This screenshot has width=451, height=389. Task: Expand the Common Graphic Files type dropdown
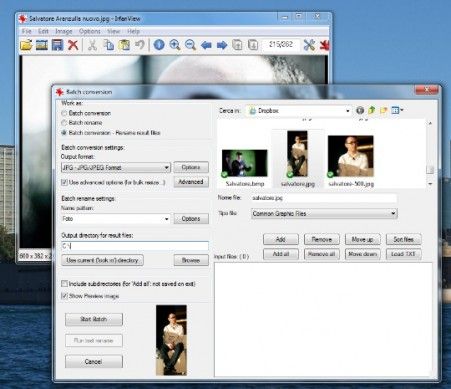(x=393, y=213)
